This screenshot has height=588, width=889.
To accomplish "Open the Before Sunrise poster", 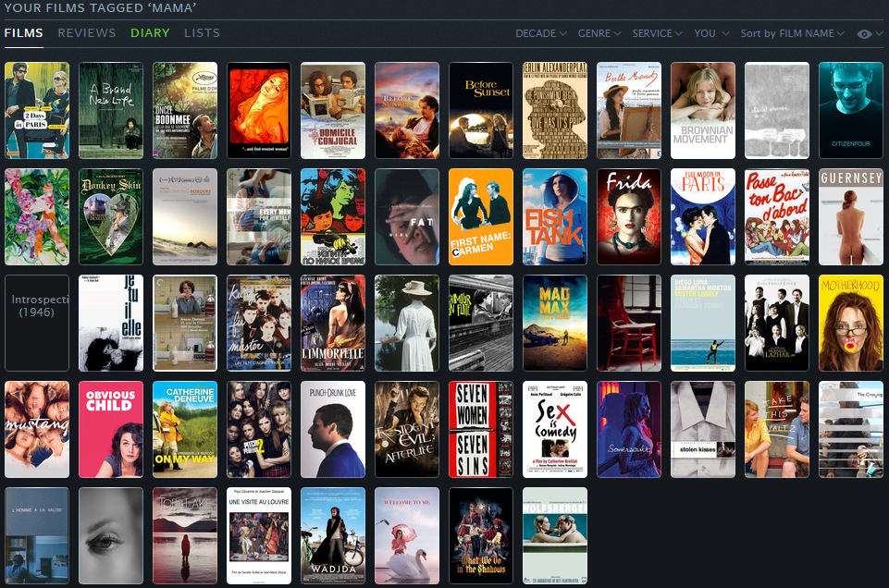I will pyautogui.click(x=407, y=110).
